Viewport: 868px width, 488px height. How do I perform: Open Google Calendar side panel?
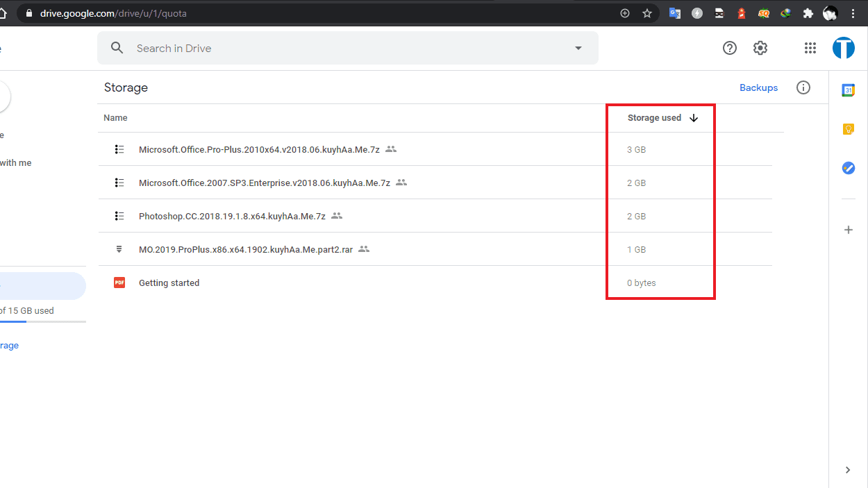coord(848,90)
